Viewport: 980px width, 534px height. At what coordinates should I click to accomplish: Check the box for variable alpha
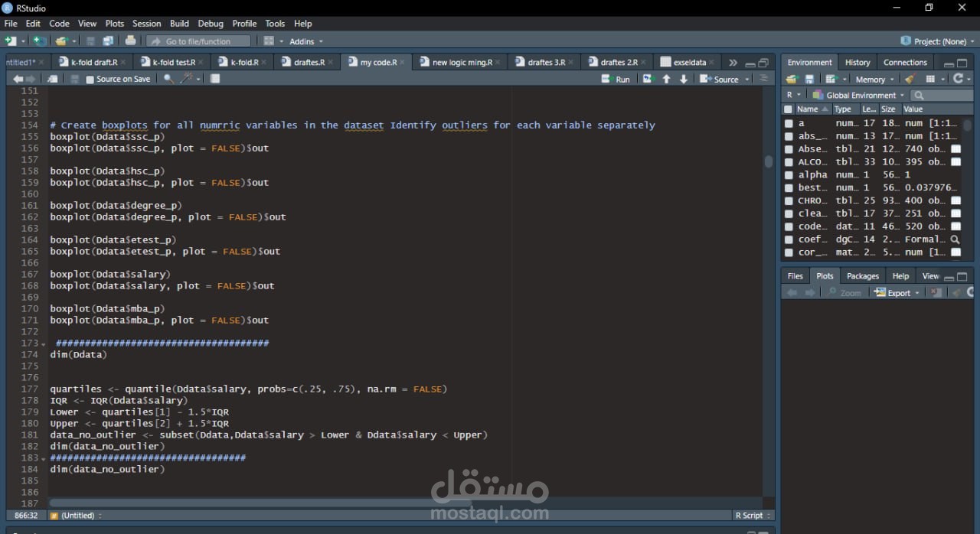pos(789,175)
